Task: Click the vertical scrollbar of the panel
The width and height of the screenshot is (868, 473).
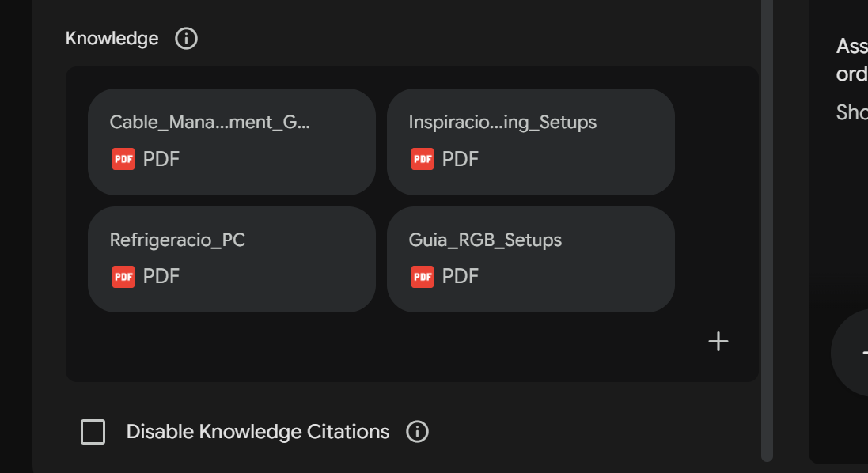Action: (x=767, y=231)
